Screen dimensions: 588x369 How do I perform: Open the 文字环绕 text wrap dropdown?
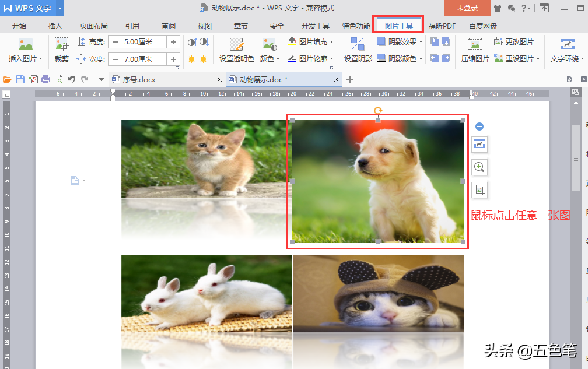(566, 50)
